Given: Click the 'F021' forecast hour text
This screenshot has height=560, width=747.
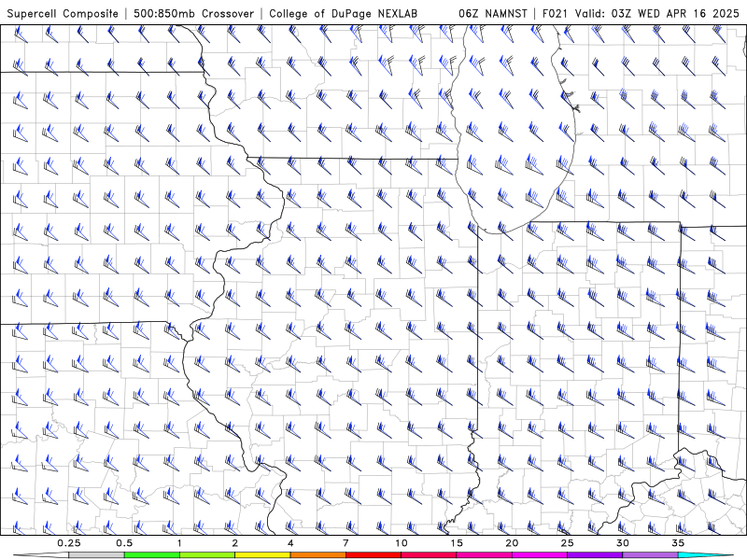Looking at the screenshot, I should click(x=556, y=13).
